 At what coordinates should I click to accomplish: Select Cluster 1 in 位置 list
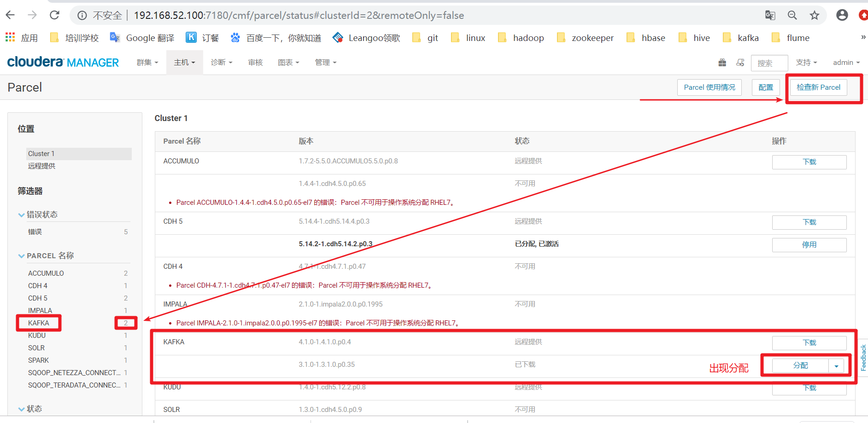pyautogui.click(x=79, y=154)
